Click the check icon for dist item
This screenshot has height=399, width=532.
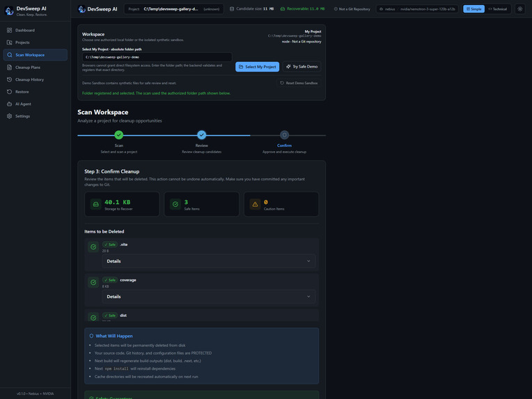click(93, 317)
